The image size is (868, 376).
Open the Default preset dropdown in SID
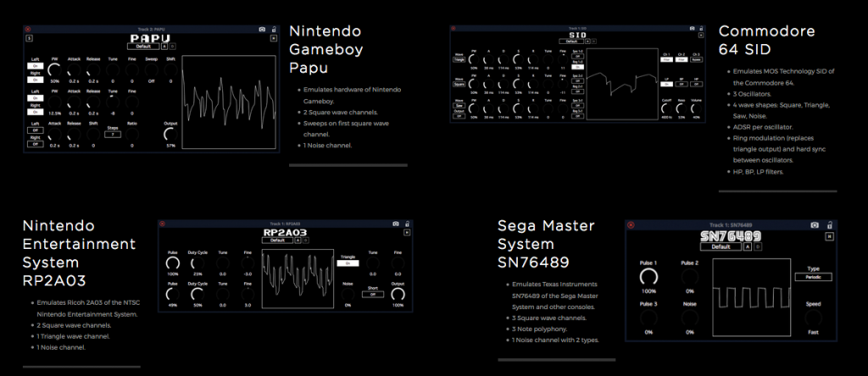pos(571,41)
